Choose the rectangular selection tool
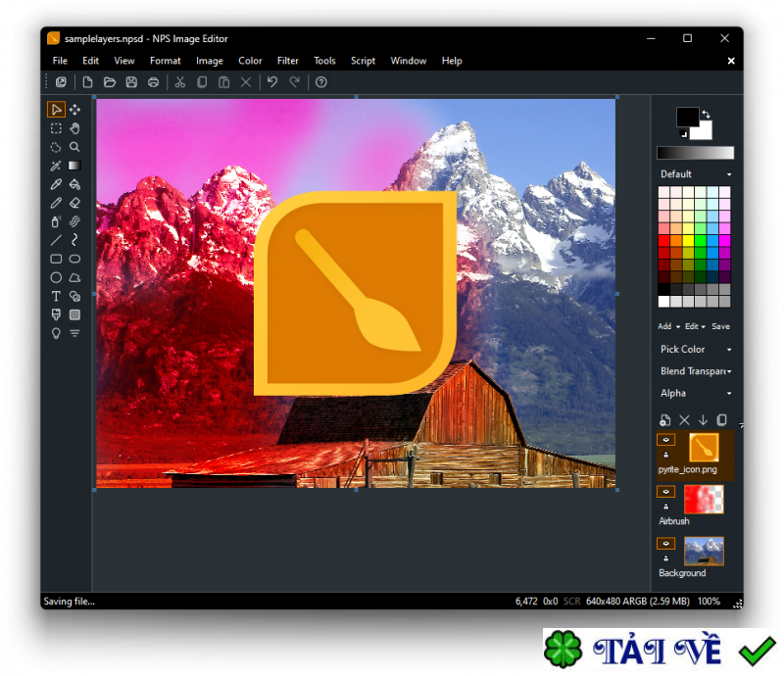Screen dimensions: 784x676 56,128
